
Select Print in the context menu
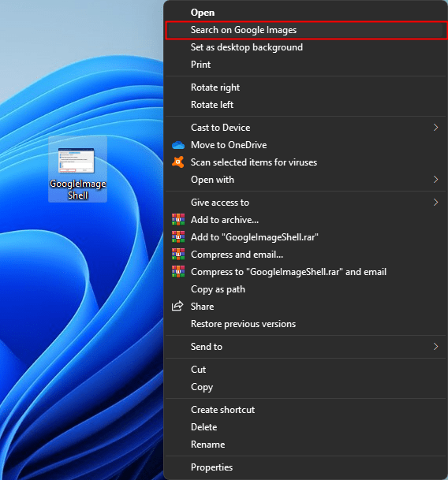305,65
